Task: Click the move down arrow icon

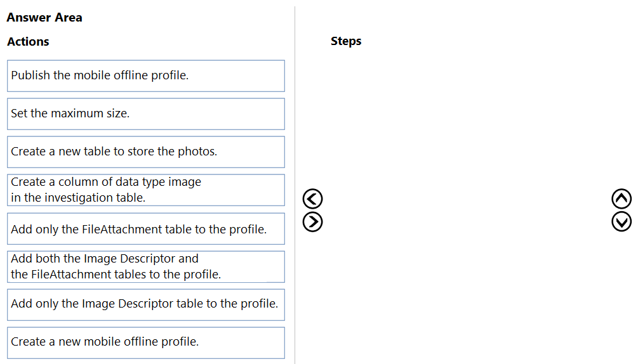Action: pyautogui.click(x=621, y=221)
